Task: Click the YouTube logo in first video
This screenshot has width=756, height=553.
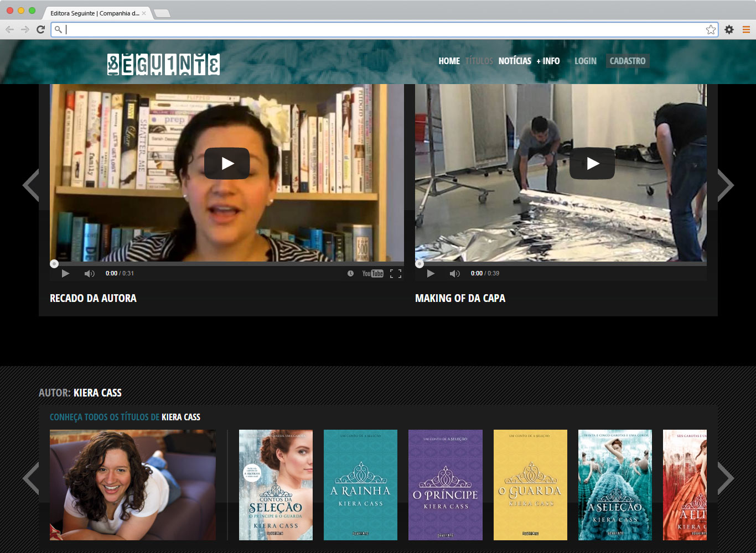Action: click(372, 274)
